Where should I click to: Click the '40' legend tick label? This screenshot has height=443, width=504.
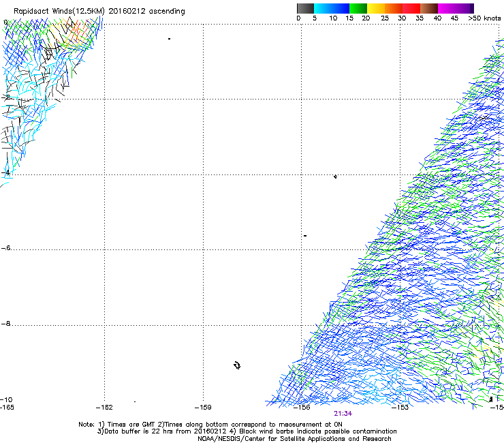tap(437, 18)
